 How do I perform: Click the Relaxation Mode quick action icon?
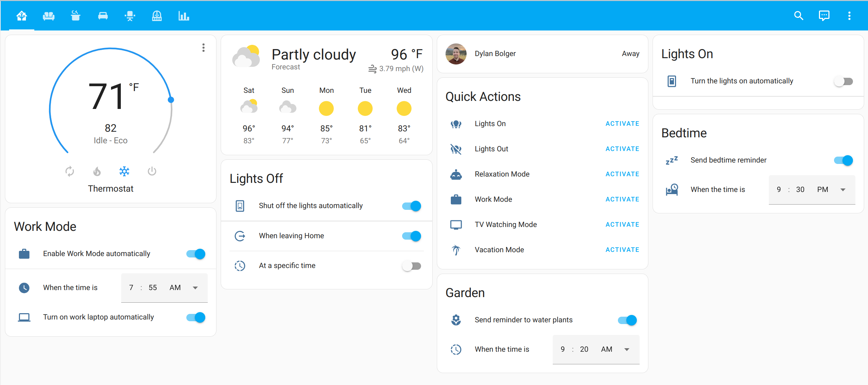coord(456,174)
